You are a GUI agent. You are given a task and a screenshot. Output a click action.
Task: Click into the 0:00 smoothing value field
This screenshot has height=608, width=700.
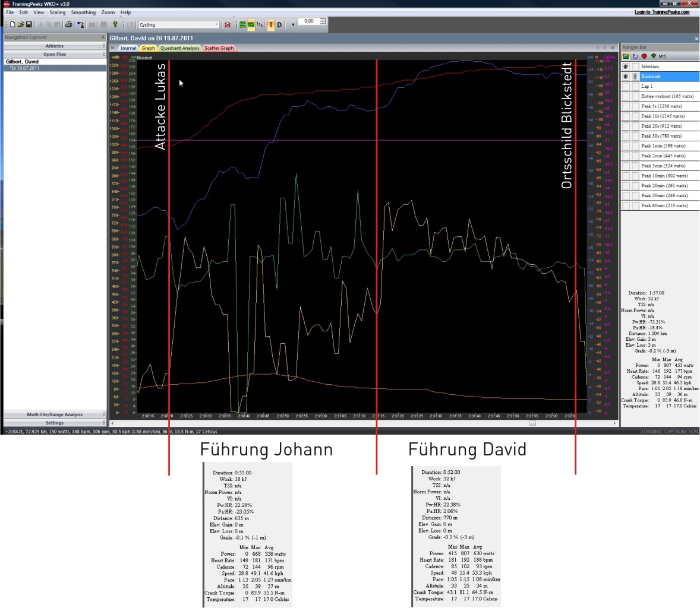pyautogui.click(x=309, y=21)
